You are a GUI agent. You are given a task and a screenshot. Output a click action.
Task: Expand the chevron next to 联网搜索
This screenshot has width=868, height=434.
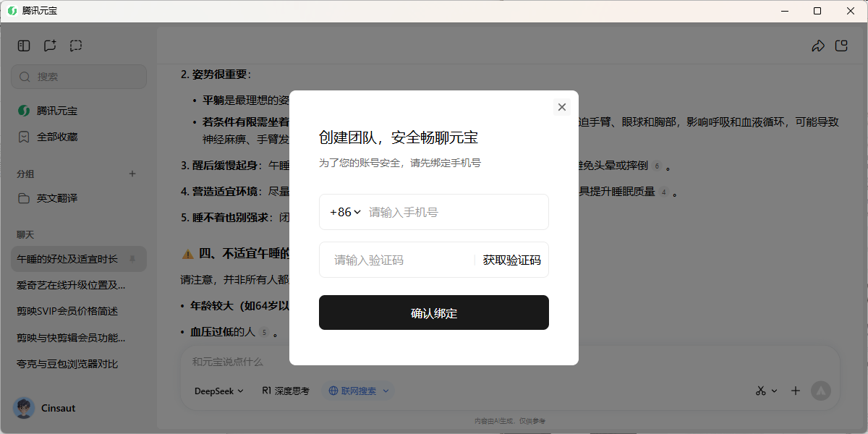[386, 391]
